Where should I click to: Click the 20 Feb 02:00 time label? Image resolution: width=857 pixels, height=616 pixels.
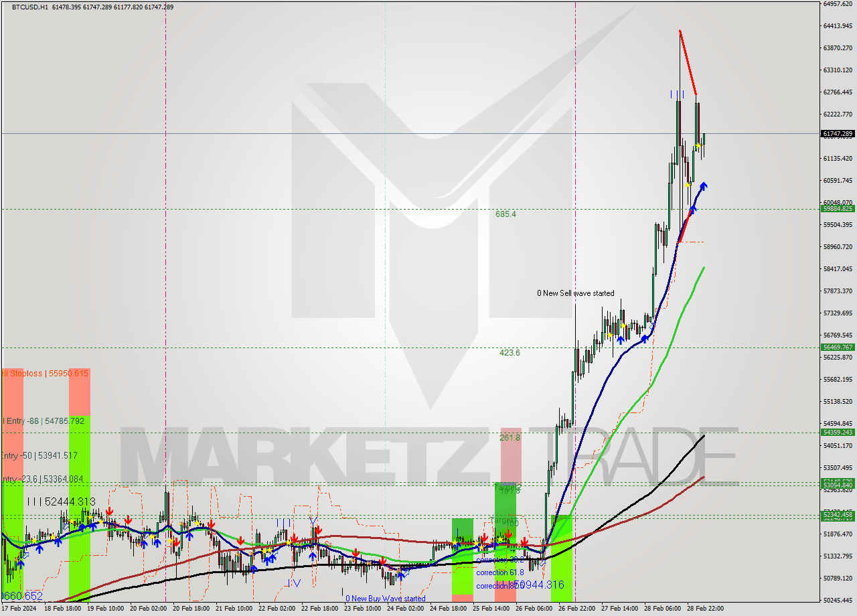[148, 609]
